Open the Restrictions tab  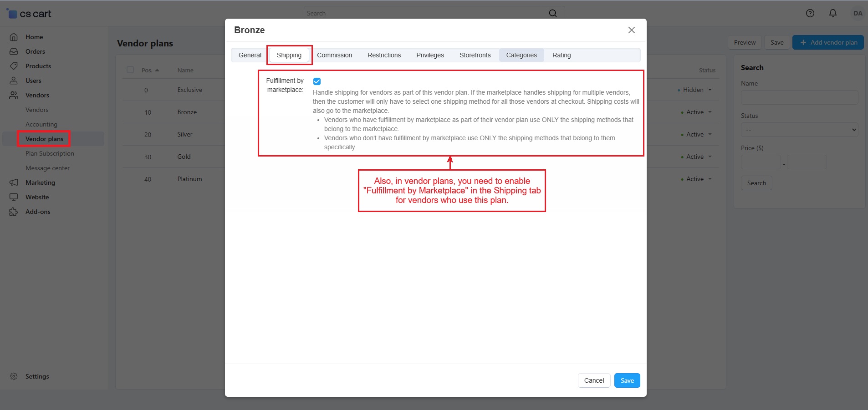[x=384, y=55]
